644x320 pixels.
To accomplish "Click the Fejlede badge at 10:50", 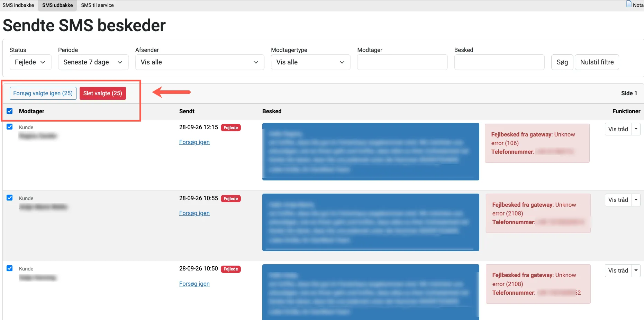I will pyautogui.click(x=231, y=269).
